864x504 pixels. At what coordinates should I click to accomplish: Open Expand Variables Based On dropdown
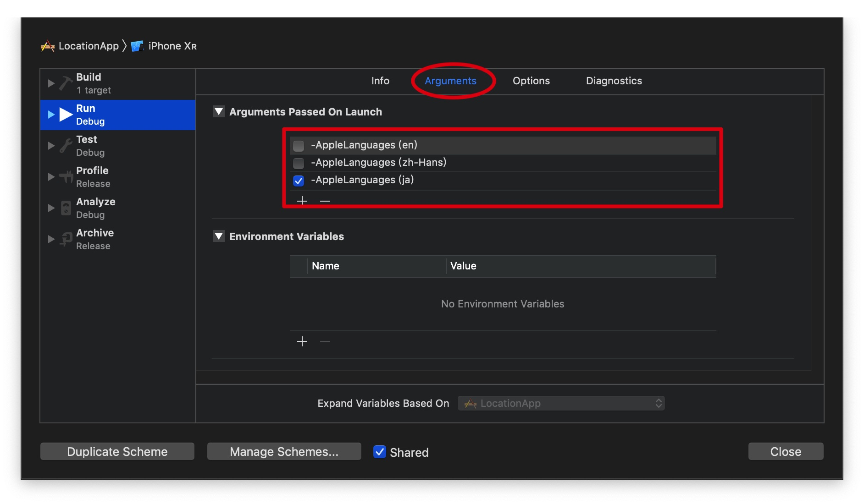(x=561, y=403)
